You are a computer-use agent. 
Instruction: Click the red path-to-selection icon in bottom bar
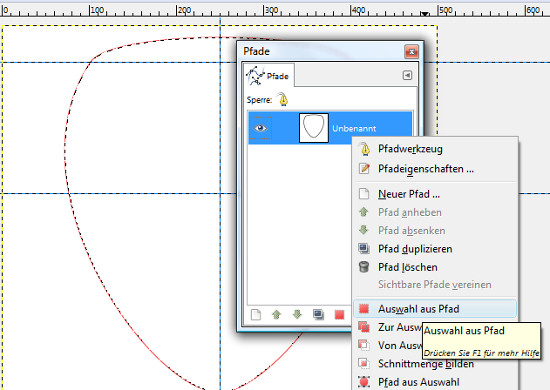(x=339, y=314)
